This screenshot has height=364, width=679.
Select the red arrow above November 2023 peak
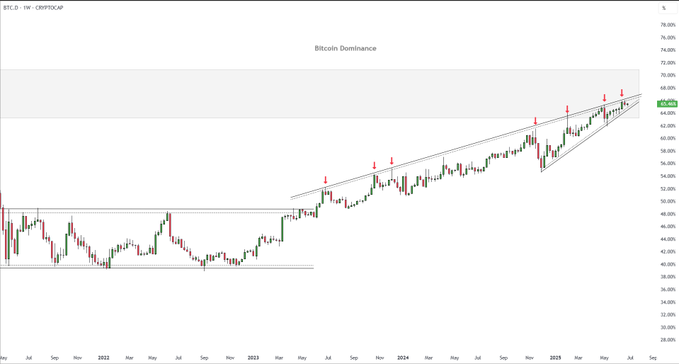tap(375, 165)
